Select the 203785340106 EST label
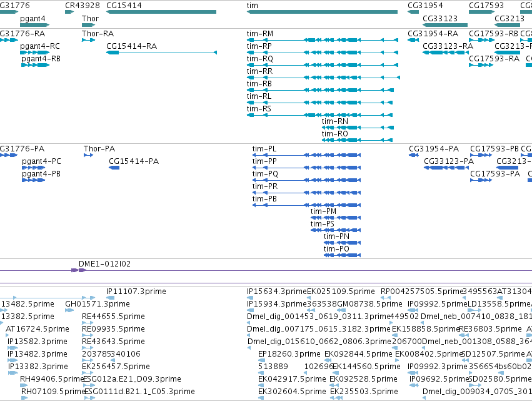 point(111,354)
